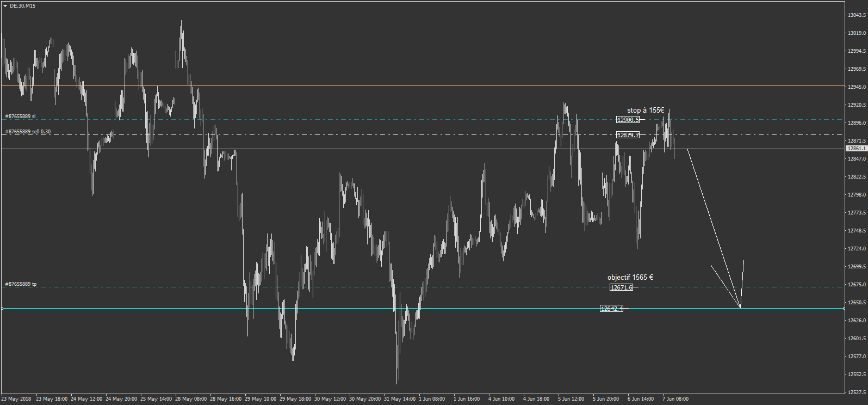Click the '1 Jun 16:00' time axis label
The height and width of the screenshot is (405, 868).
click(467, 399)
